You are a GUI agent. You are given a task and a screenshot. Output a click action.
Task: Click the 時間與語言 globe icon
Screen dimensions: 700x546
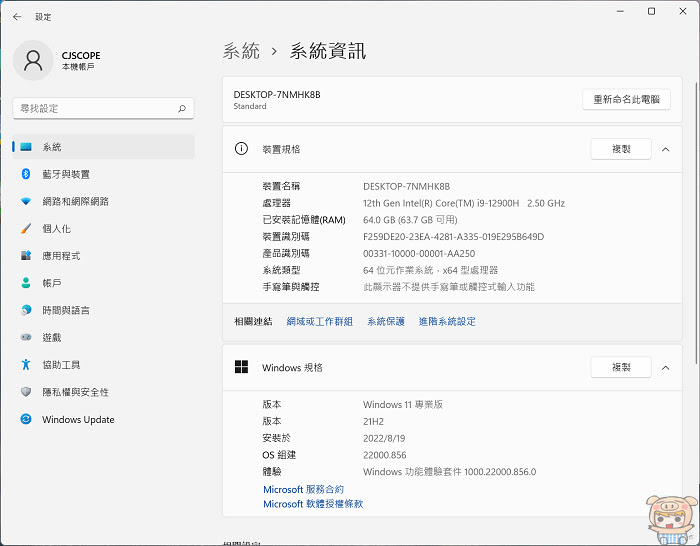click(x=26, y=310)
